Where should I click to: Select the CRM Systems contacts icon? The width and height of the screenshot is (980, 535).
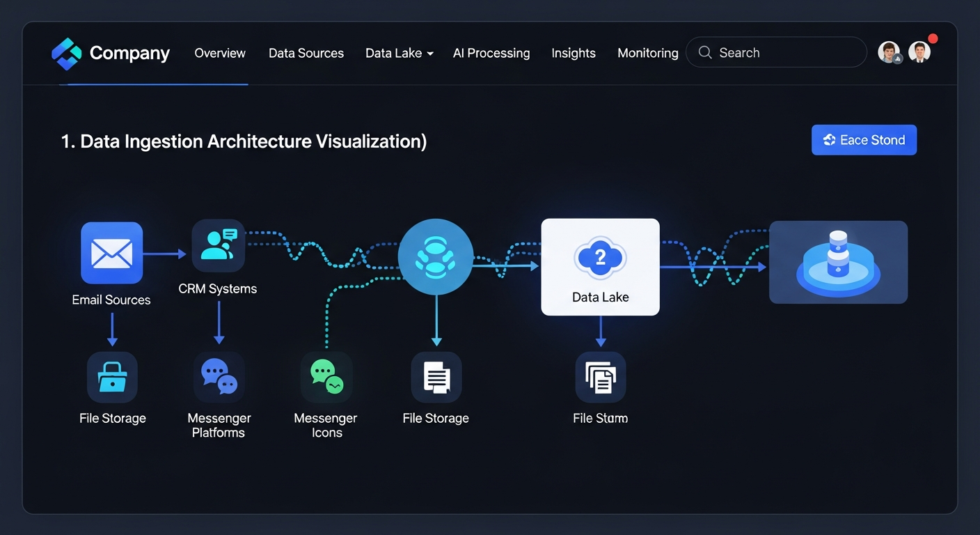pos(218,246)
